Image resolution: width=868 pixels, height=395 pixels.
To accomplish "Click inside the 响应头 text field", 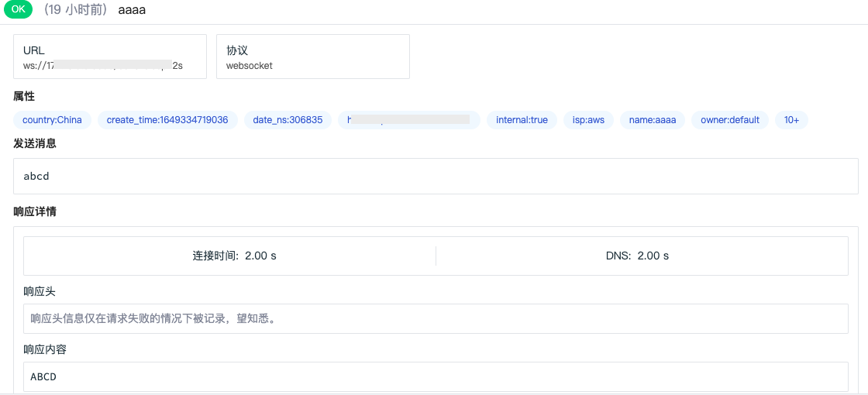I will (436, 318).
